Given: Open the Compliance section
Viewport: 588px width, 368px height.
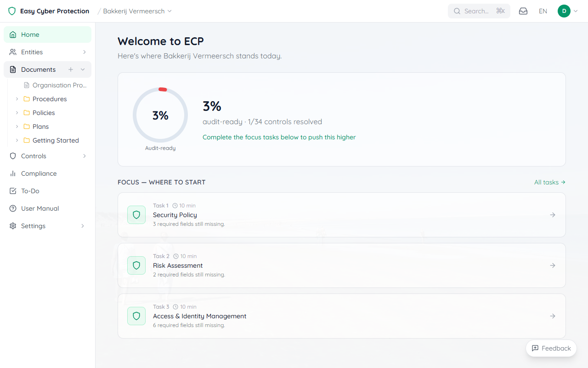Looking at the screenshot, I should 39,173.
